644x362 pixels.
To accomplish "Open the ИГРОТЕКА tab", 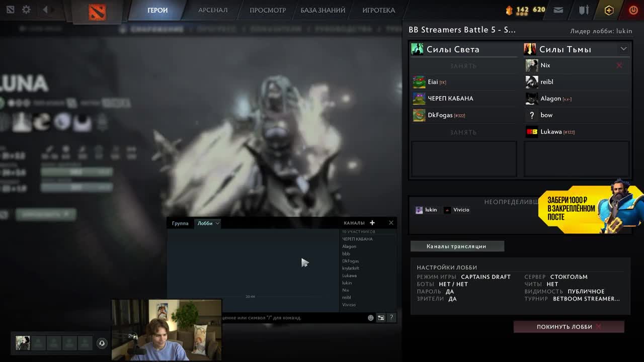I will pyautogui.click(x=379, y=10).
